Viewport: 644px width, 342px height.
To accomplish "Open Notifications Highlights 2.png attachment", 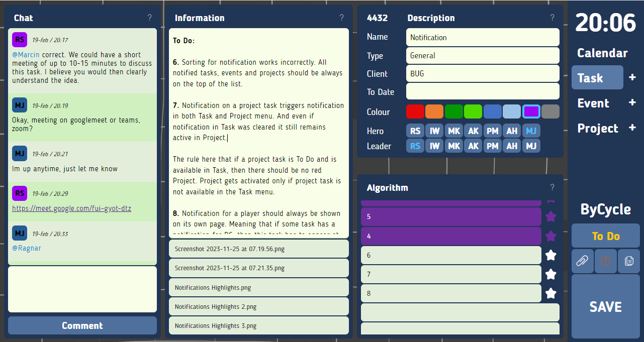I will [259, 306].
